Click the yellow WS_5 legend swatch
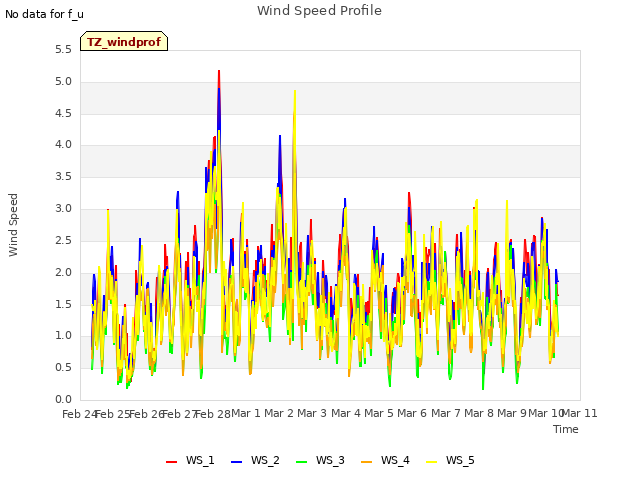The height and width of the screenshot is (480, 640). pyautogui.click(x=431, y=461)
